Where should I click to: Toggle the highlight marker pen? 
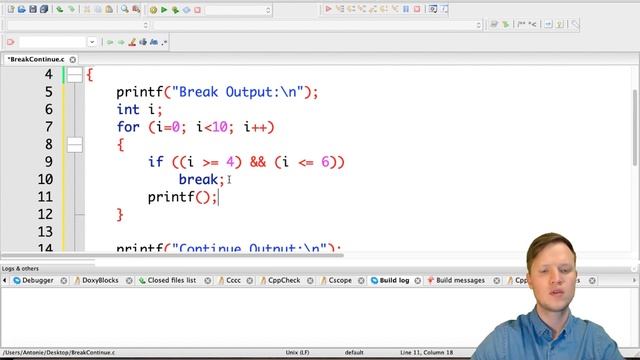[x=132, y=42]
